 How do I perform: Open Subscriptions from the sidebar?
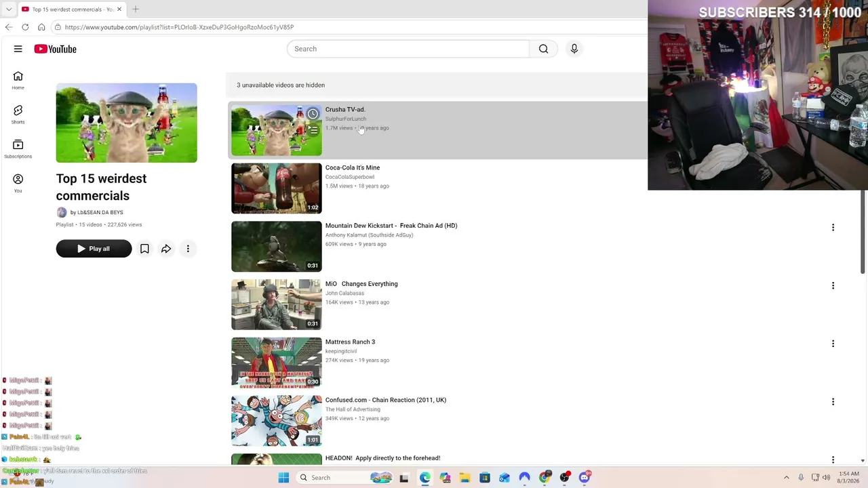(x=18, y=149)
